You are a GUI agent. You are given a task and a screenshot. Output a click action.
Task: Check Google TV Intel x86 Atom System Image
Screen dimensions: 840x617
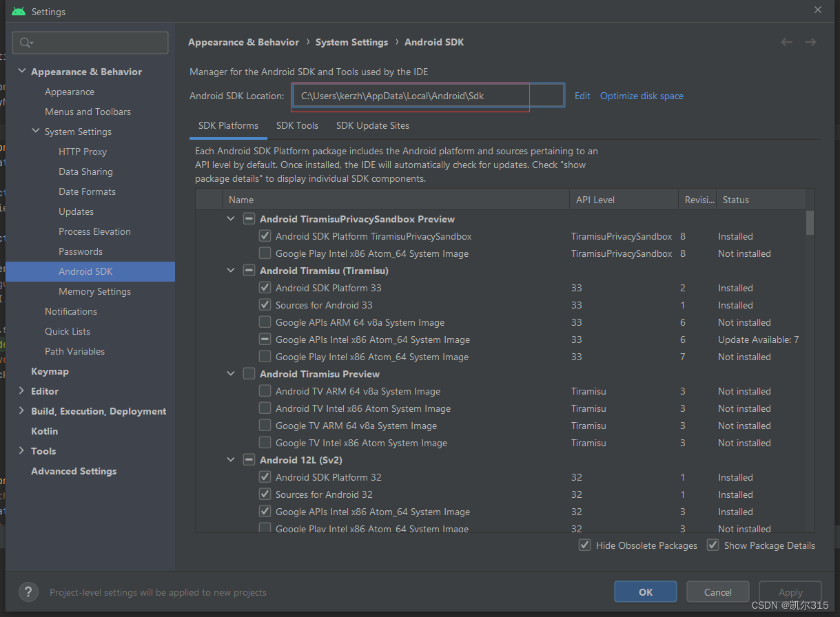pos(265,443)
